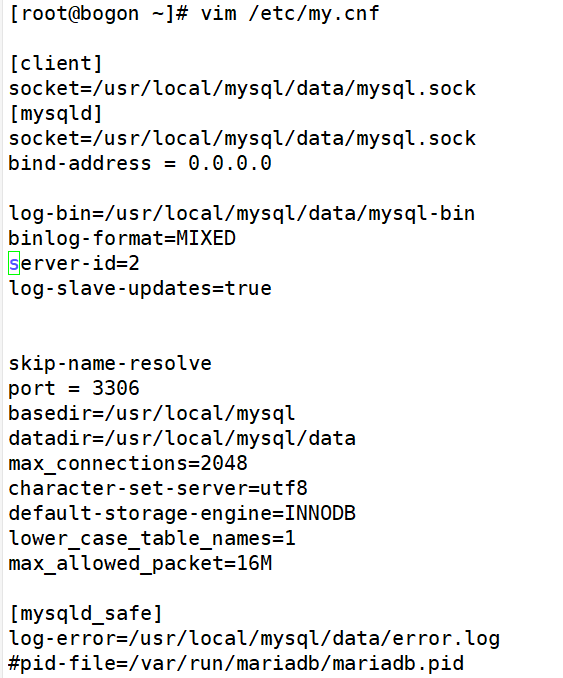Screen dimensions: 563x678
Task: Click the client socket path line
Action: [242, 89]
